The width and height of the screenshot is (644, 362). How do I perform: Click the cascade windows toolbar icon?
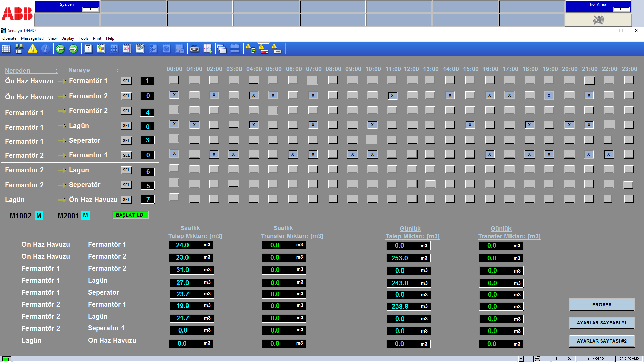221,49
